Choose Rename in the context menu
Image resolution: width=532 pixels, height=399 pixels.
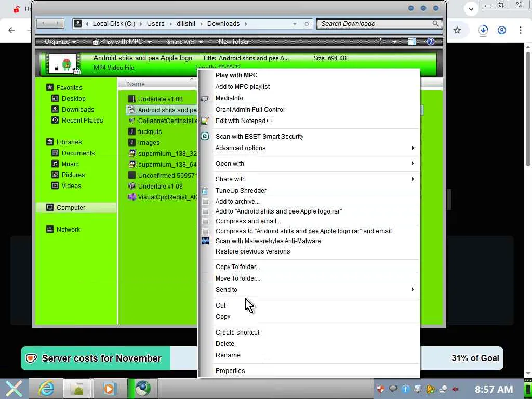(228, 355)
